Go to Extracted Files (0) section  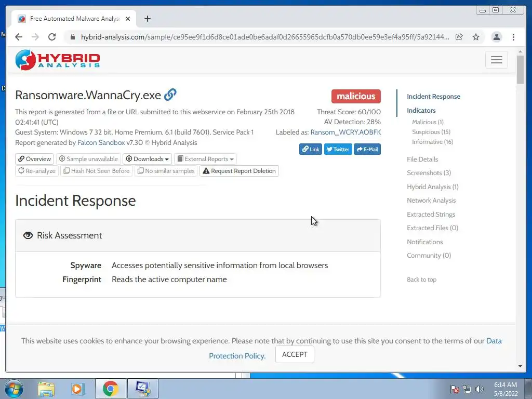point(433,228)
